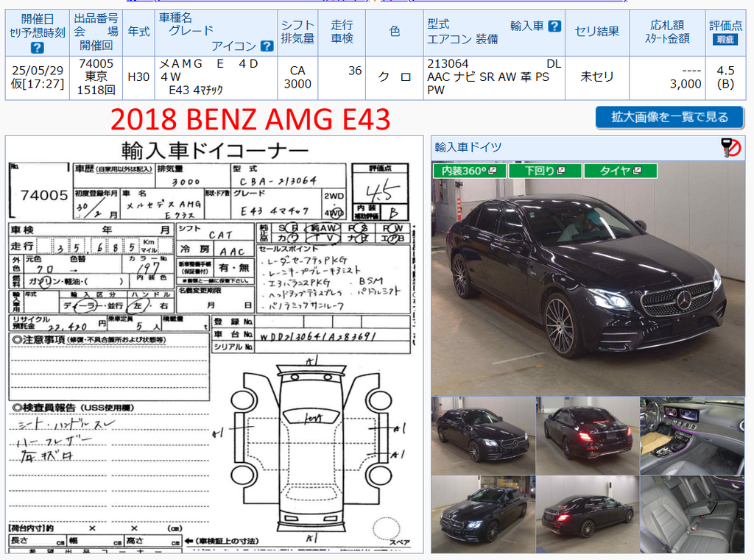Open the 内装360° interior view
754x560 pixels.
469,171
